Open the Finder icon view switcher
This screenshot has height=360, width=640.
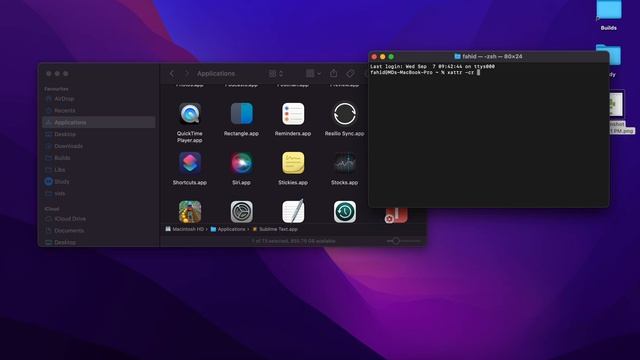pos(276,73)
